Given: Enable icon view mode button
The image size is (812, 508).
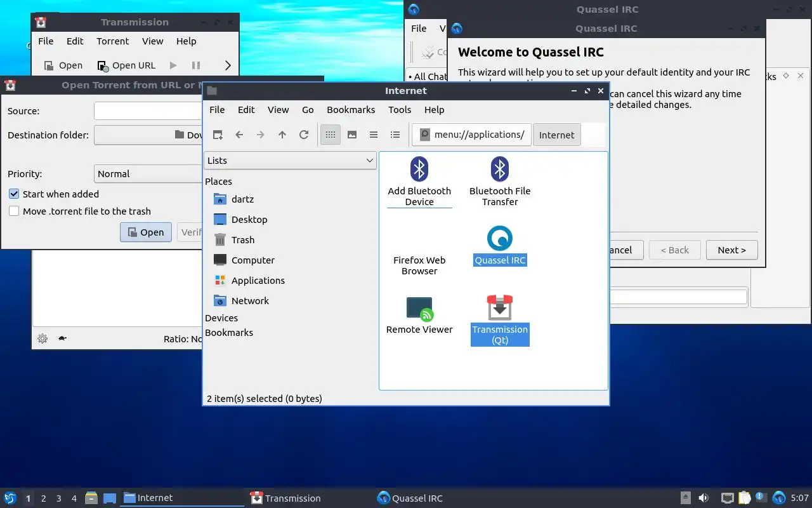Looking at the screenshot, I should (x=331, y=135).
